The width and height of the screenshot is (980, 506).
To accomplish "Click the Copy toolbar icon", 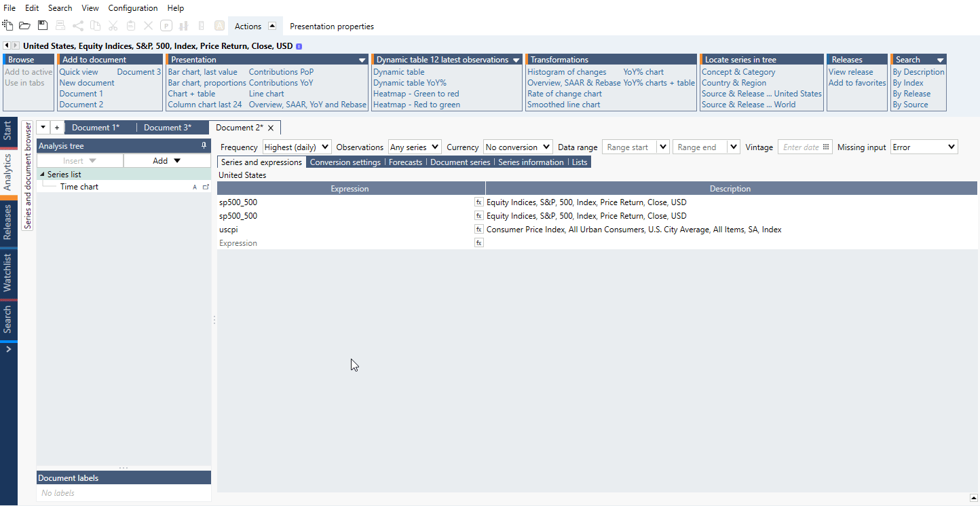I will (x=96, y=26).
